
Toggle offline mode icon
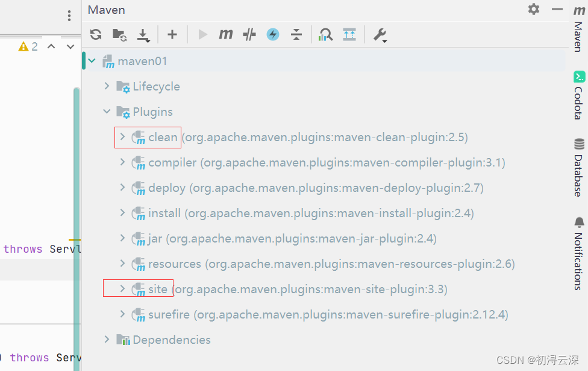click(249, 34)
